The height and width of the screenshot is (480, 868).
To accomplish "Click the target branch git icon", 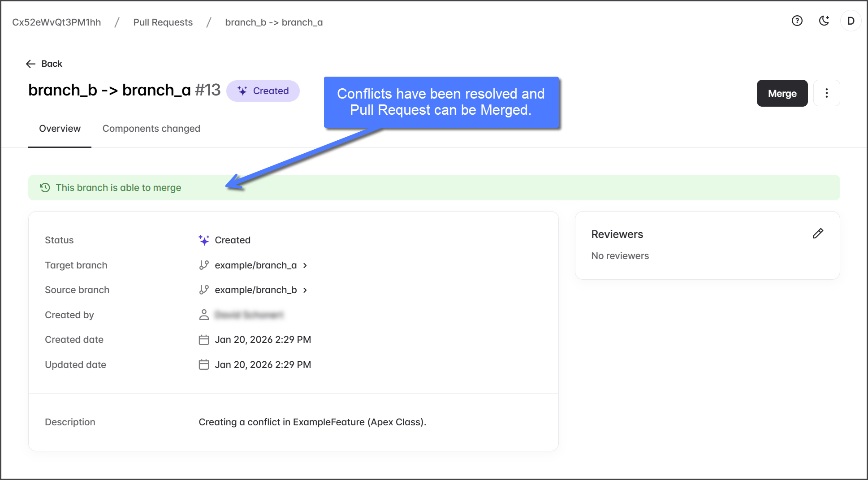I will 204,265.
